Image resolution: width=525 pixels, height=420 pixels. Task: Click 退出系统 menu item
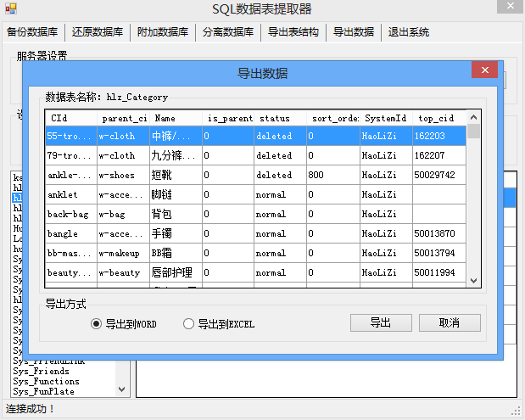pos(409,32)
